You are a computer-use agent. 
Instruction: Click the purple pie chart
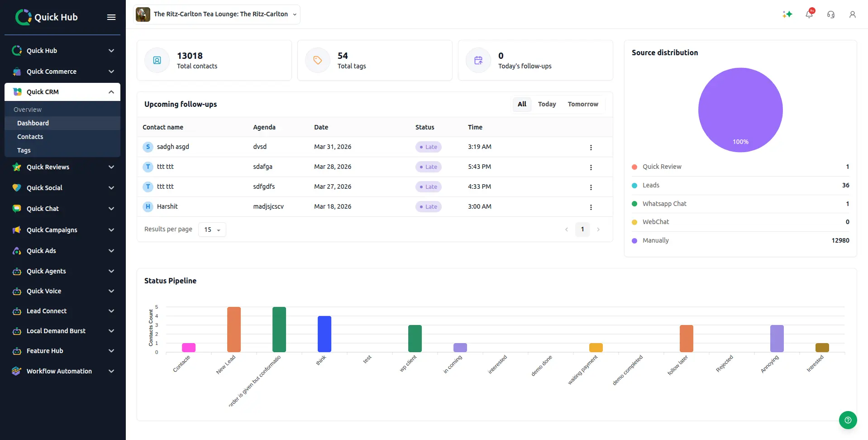[x=740, y=110]
